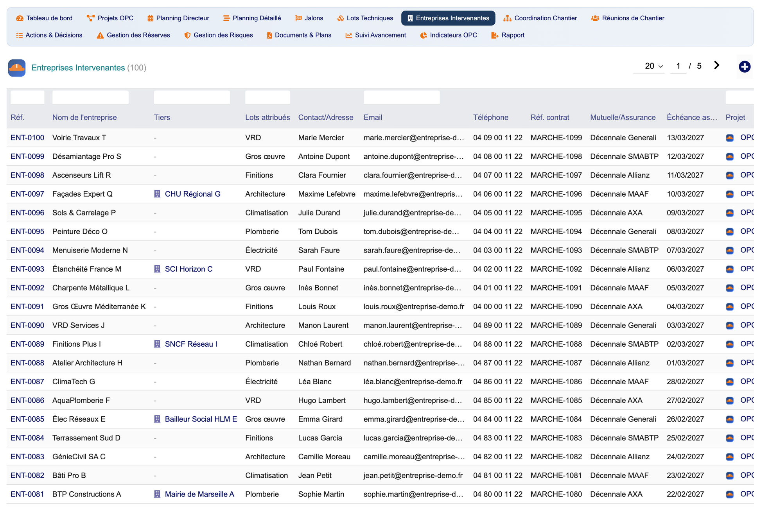Screen dimensions: 761x532
Task: Open record ENT-0085
Action: [x=27, y=419]
